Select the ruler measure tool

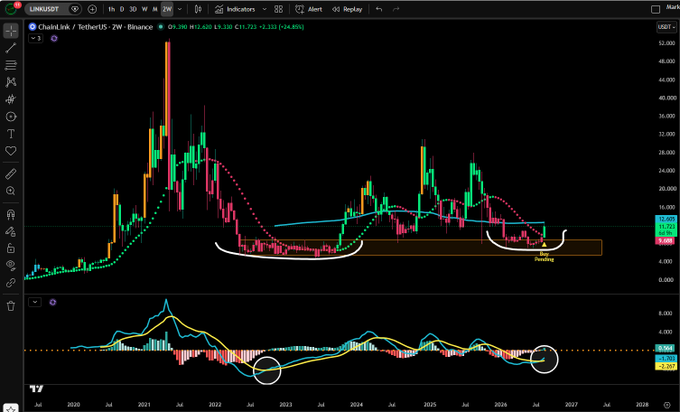coord(11,174)
